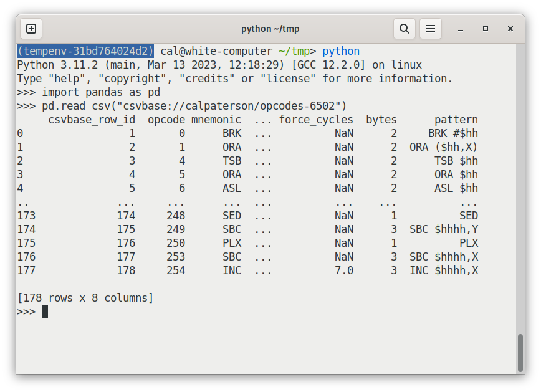This screenshot has width=541, height=392.
Task: Click the 'opcode' column header
Action: click(166, 120)
